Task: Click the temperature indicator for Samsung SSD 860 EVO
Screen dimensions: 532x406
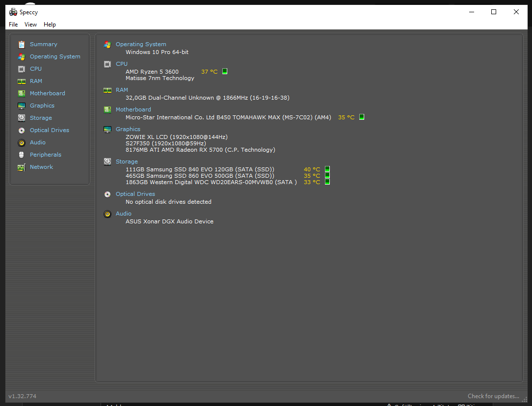Action: point(327,175)
